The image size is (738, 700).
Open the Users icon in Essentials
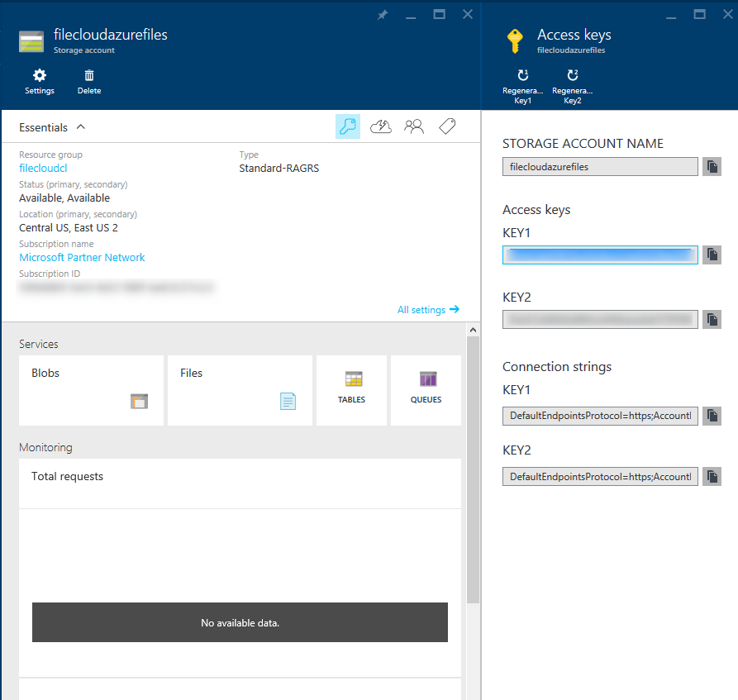coord(414,126)
